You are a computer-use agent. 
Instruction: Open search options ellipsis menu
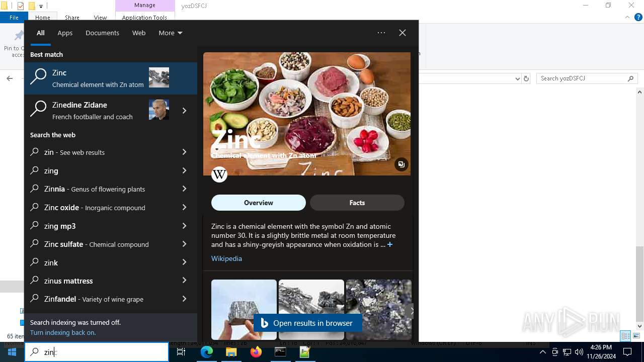click(x=381, y=33)
